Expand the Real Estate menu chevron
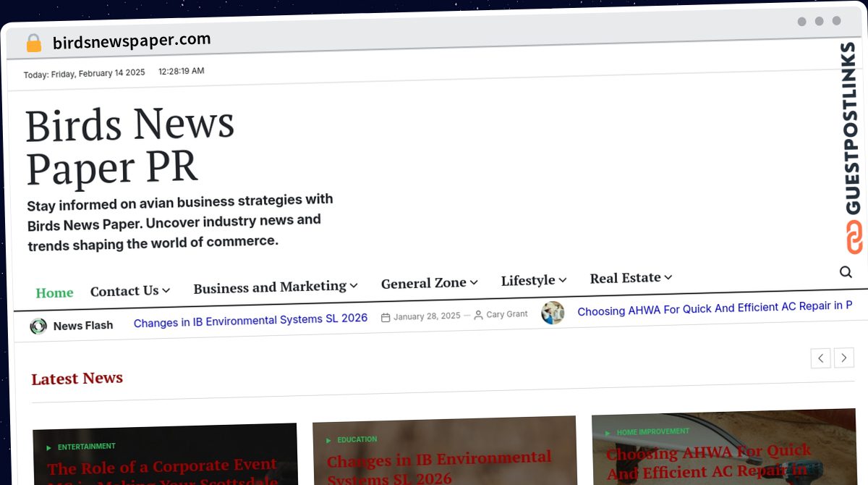 668,277
